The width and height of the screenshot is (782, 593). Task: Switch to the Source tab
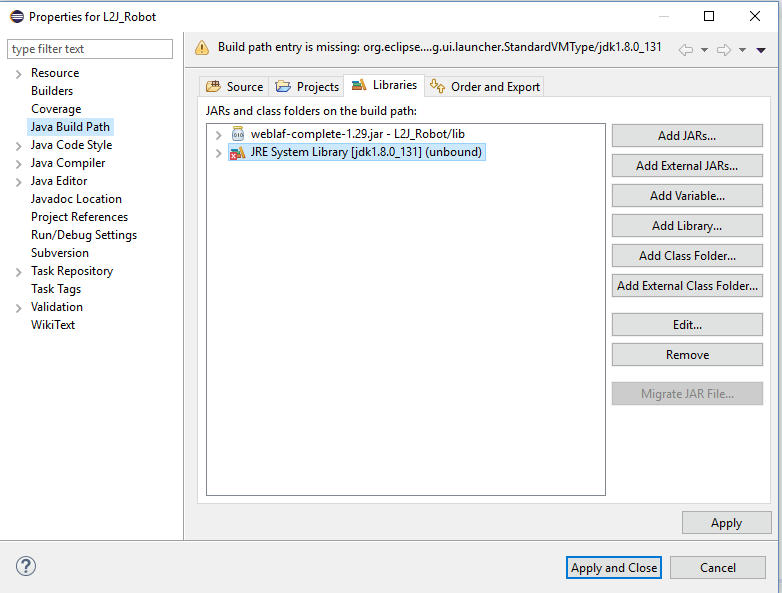[234, 87]
